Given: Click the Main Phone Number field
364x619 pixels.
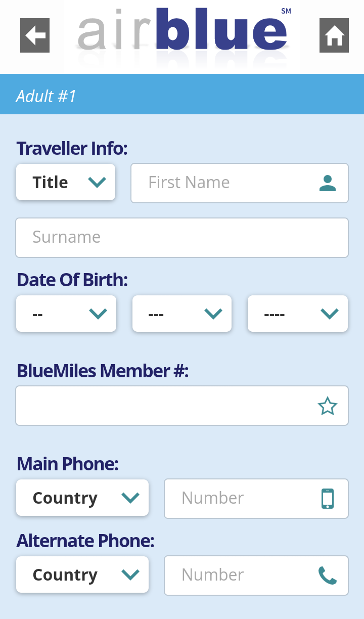Looking at the screenshot, I should [x=243, y=498].
